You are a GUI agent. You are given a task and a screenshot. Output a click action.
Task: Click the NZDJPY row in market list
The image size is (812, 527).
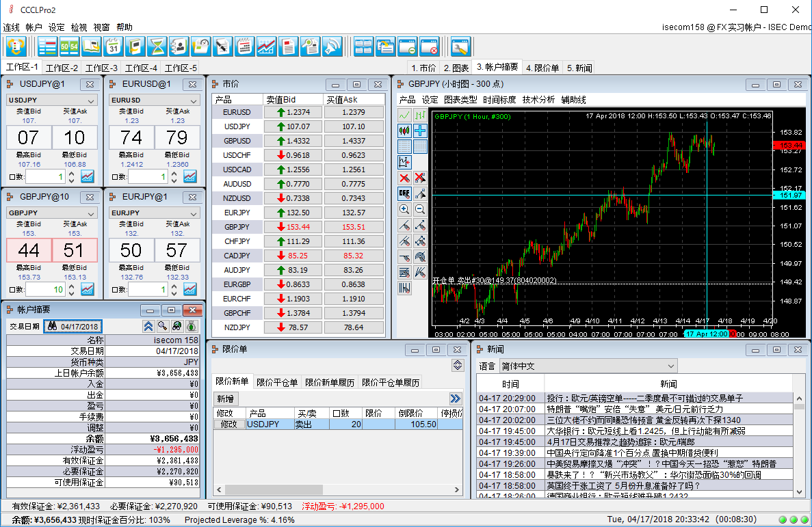pyautogui.click(x=299, y=327)
